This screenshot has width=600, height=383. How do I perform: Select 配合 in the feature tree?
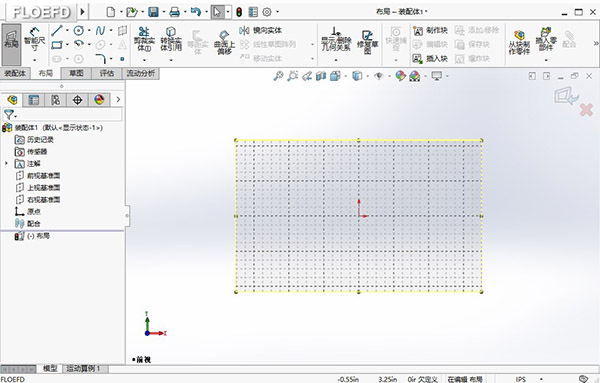[x=27, y=223]
